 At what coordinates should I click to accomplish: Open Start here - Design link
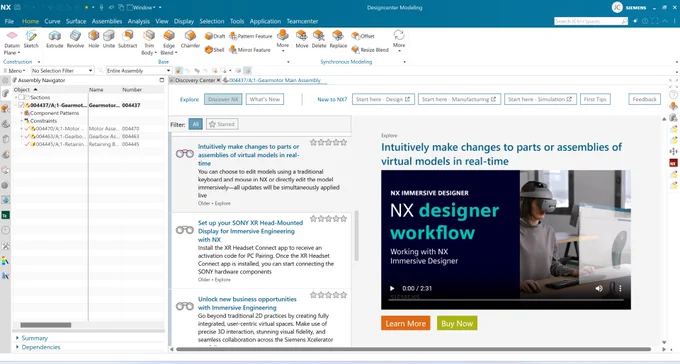pos(383,99)
